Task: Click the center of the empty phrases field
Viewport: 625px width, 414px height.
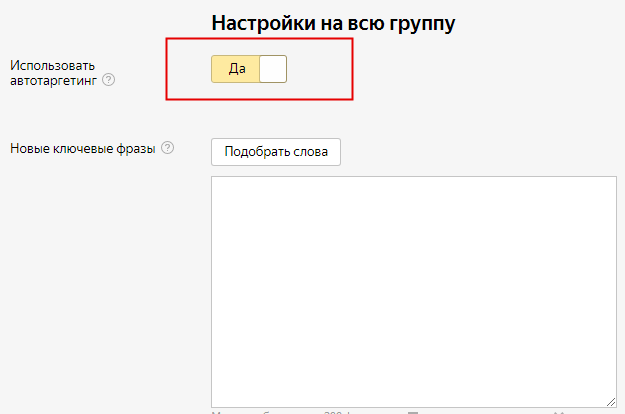Action: pyautogui.click(x=413, y=291)
